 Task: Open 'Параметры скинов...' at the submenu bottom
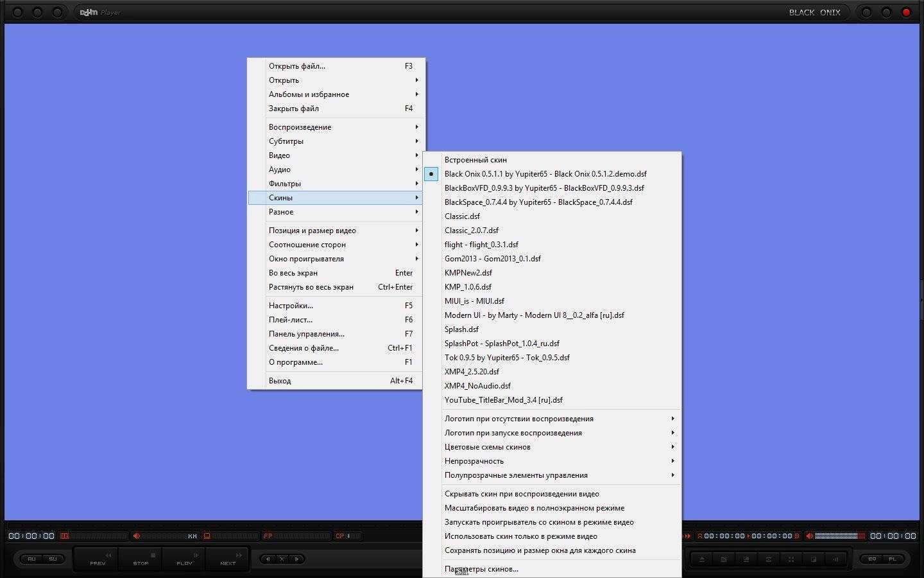tap(552, 569)
